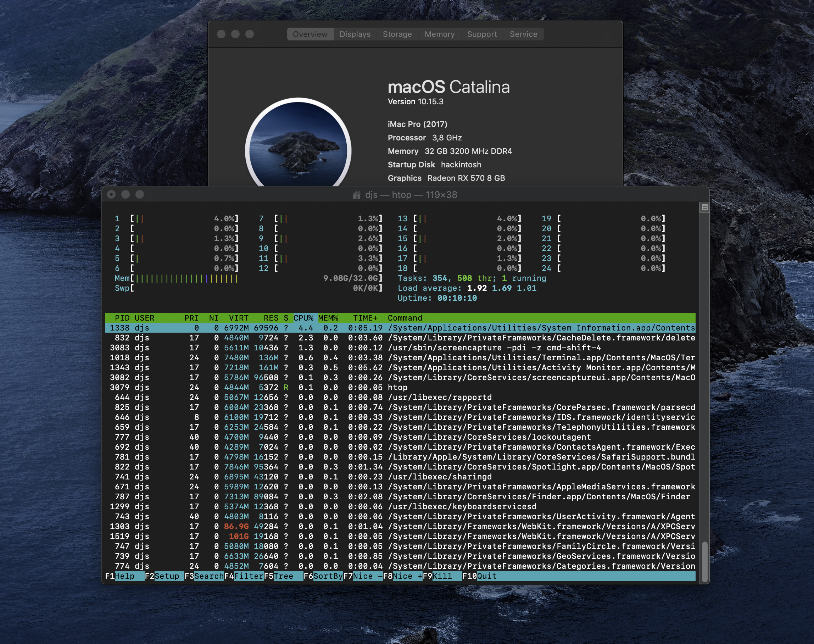This screenshot has height=644, width=814.
Task: Select the AppleMediaServices.framework process row
Action: pos(400,487)
